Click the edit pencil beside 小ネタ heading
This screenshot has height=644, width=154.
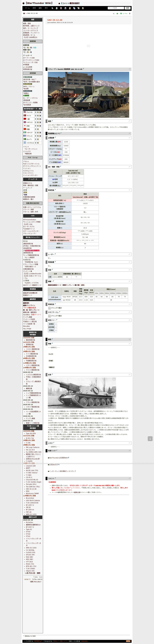pyautogui.click(x=54, y=443)
